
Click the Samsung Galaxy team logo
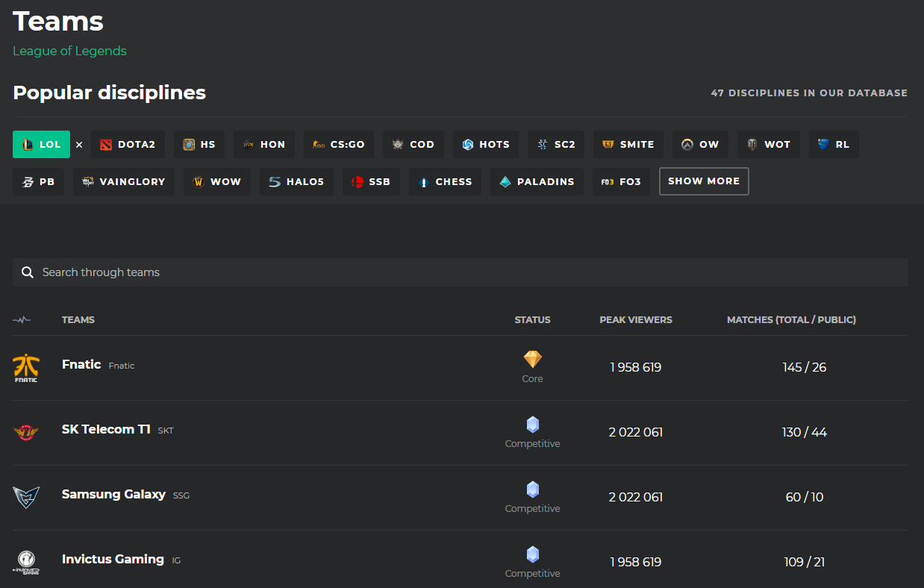pos(26,497)
